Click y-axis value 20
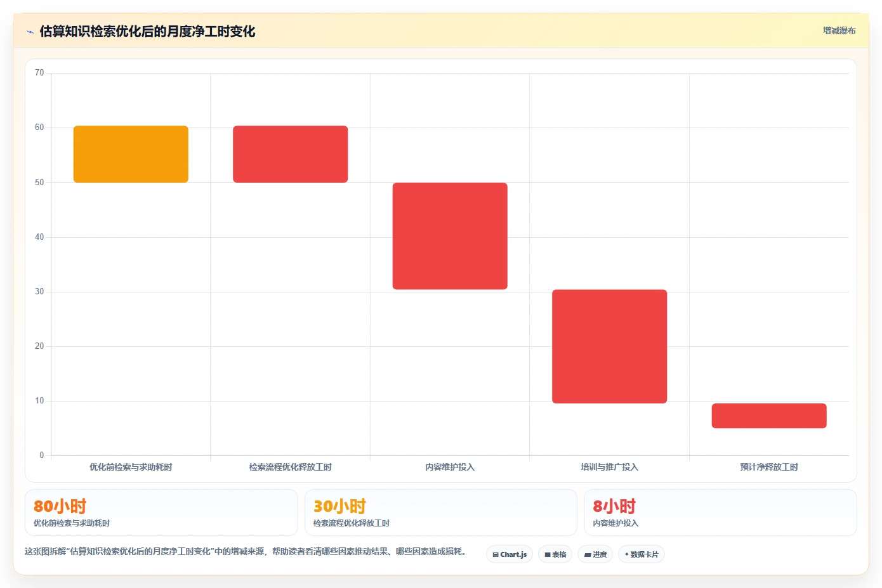This screenshot has height=588, width=882. click(x=39, y=346)
